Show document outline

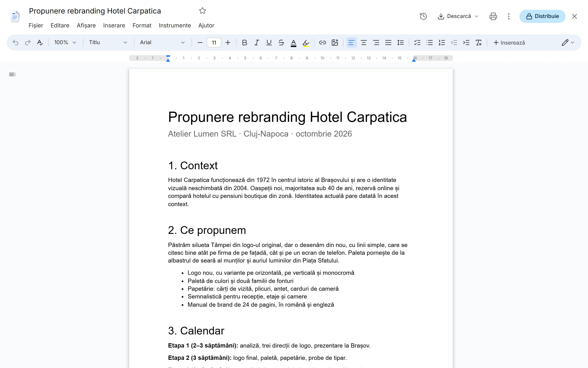[x=12, y=74]
